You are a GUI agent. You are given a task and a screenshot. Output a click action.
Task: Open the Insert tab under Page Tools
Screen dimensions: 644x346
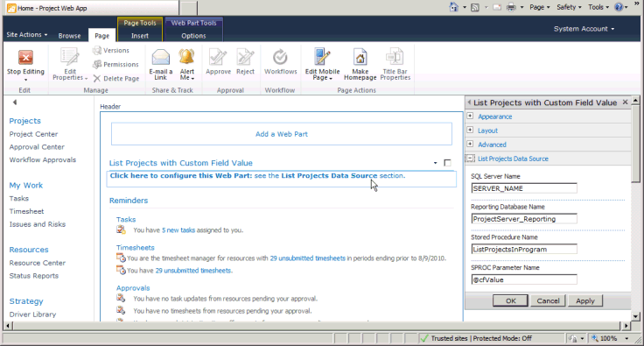click(140, 36)
